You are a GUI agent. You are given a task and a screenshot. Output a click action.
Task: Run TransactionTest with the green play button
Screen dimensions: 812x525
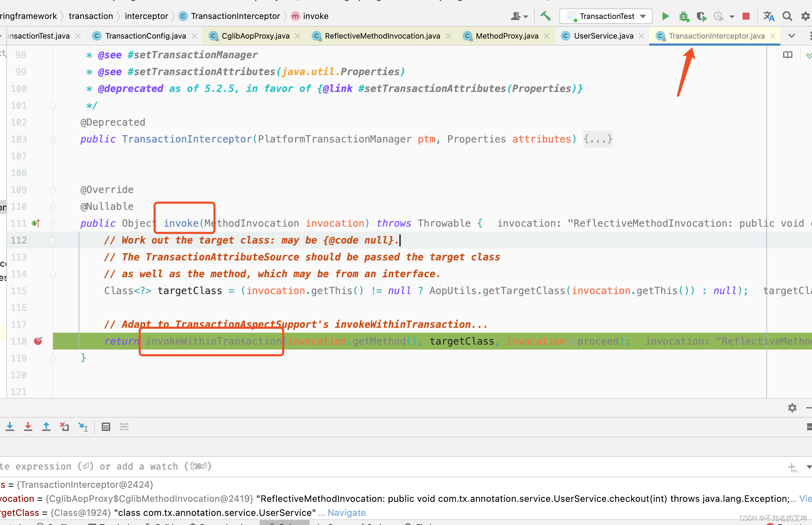point(665,16)
